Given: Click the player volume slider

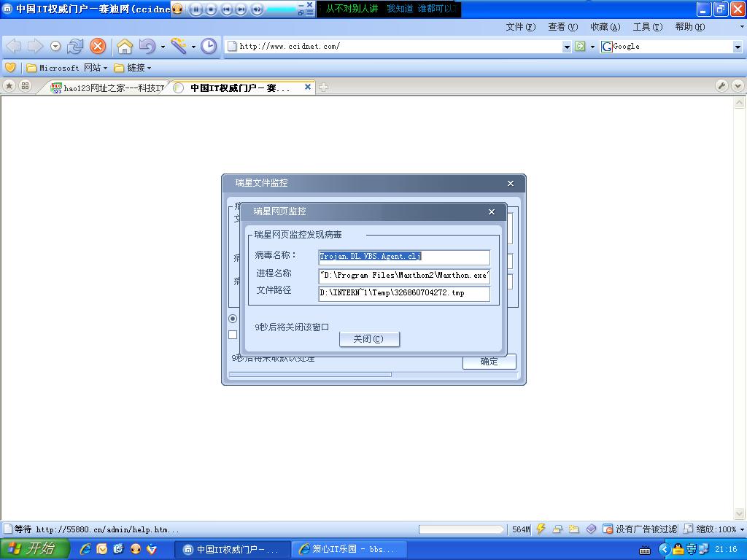Looking at the screenshot, I should click(x=281, y=9).
